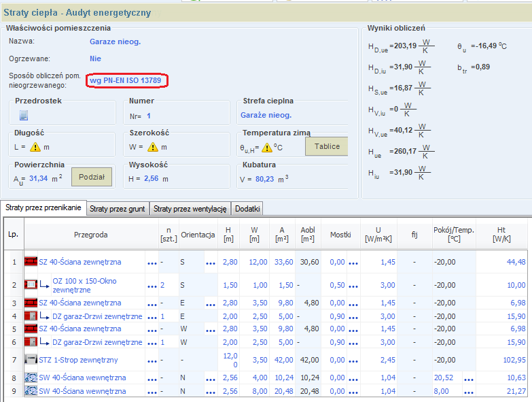This screenshot has height=402, width=532.
Task: Open Orientacja picker for row 5
Action: click(x=211, y=330)
